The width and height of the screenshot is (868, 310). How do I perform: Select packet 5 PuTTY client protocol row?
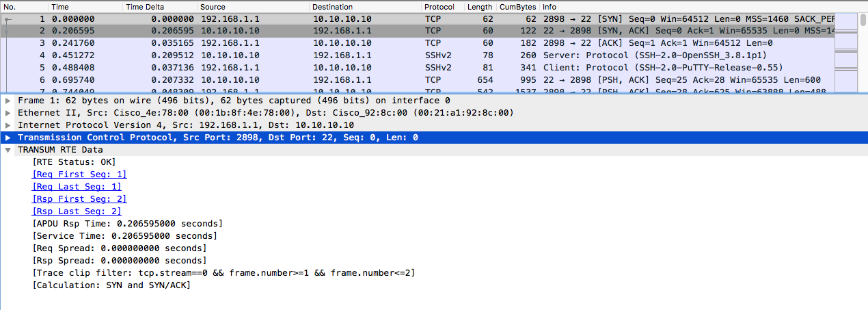(x=410, y=68)
